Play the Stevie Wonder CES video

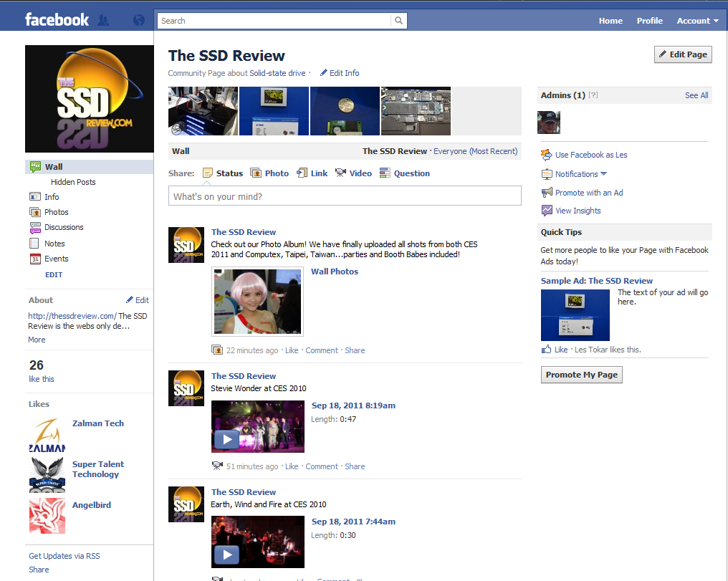[x=226, y=439]
